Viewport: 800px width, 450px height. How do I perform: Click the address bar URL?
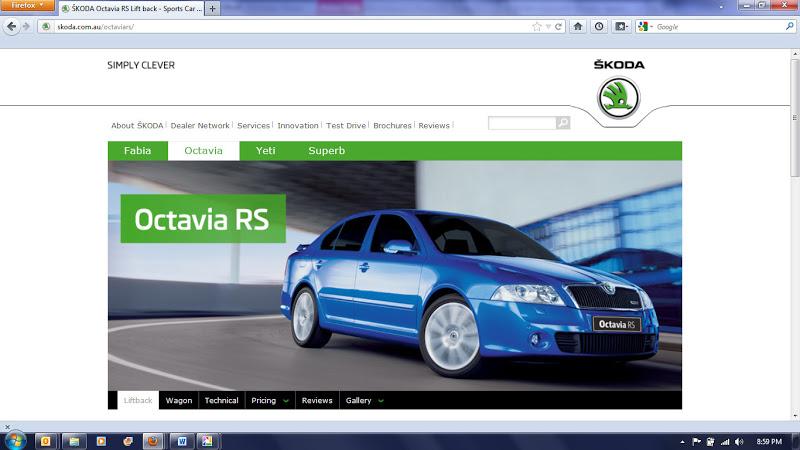pos(95,27)
